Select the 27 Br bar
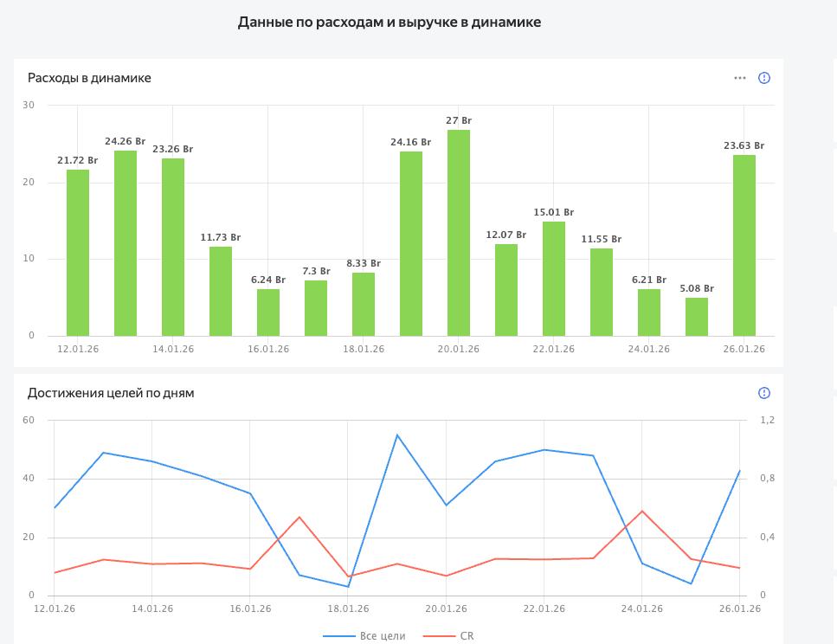This screenshot has width=837, height=644. coord(459,233)
